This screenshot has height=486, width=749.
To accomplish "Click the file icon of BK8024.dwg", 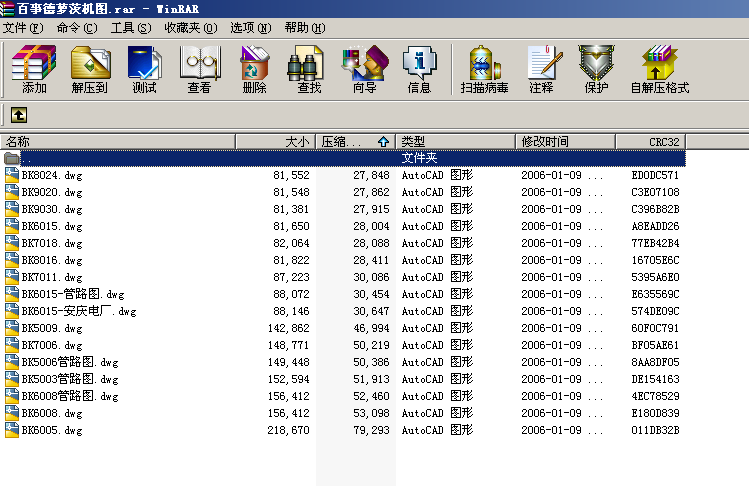I will pyautogui.click(x=11, y=175).
